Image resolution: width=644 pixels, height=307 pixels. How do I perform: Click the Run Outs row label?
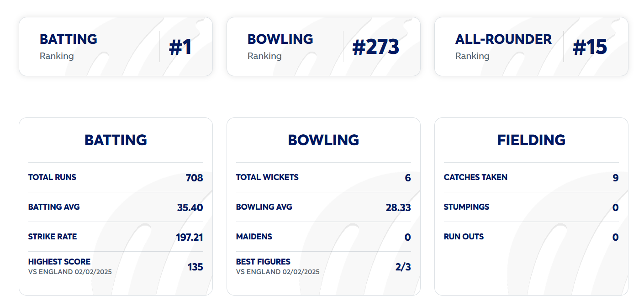pyautogui.click(x=464, y=237)
